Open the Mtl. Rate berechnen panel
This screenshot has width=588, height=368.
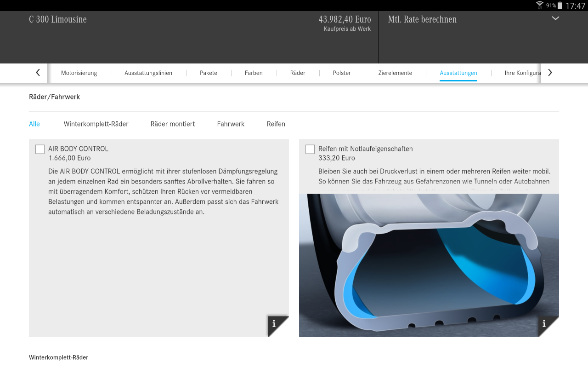422,19
